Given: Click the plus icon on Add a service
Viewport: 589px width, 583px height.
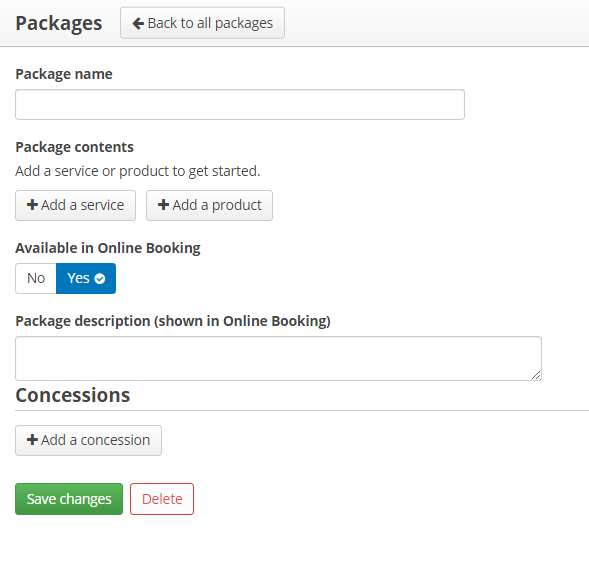Looking at the screenshot, I should (x=32, y=205).
